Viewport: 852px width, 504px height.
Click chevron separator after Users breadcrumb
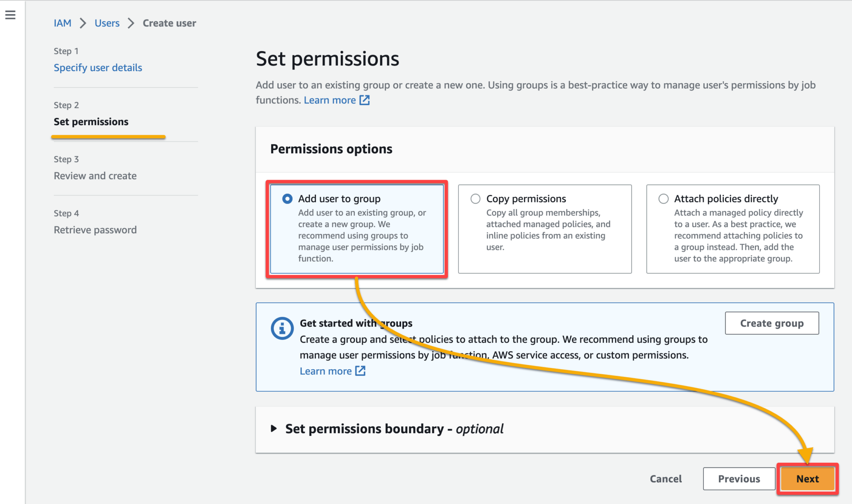[131, 23]
